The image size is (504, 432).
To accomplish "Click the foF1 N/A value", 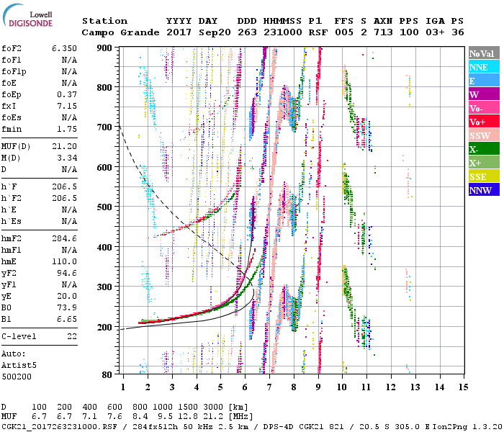I will pos(69,60).
